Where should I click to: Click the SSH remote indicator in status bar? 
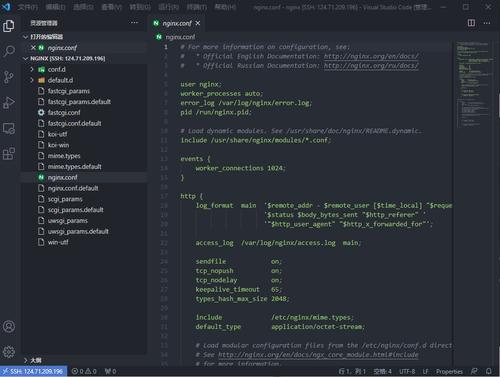[x=33, y=371]
